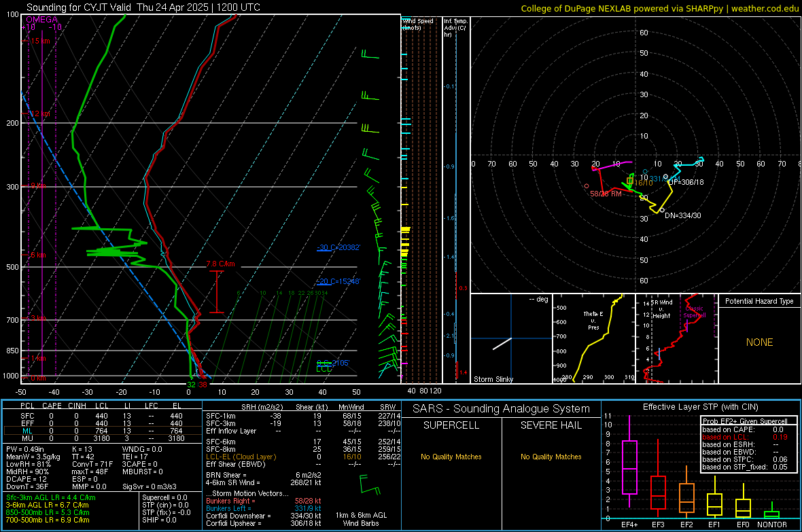Click the green surface dewpoint value 32

point(191,385)
